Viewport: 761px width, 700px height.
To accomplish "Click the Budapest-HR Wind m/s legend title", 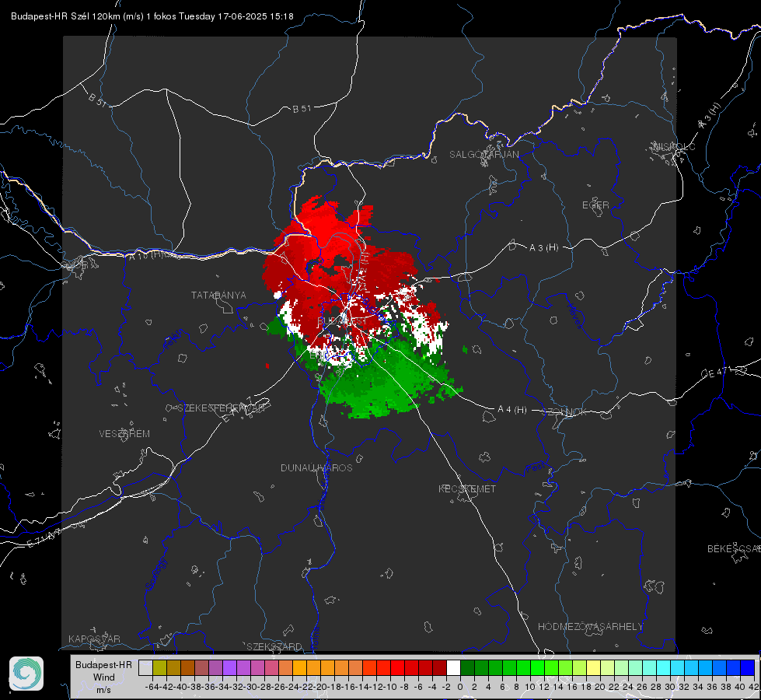I will [x=103, y=677].
